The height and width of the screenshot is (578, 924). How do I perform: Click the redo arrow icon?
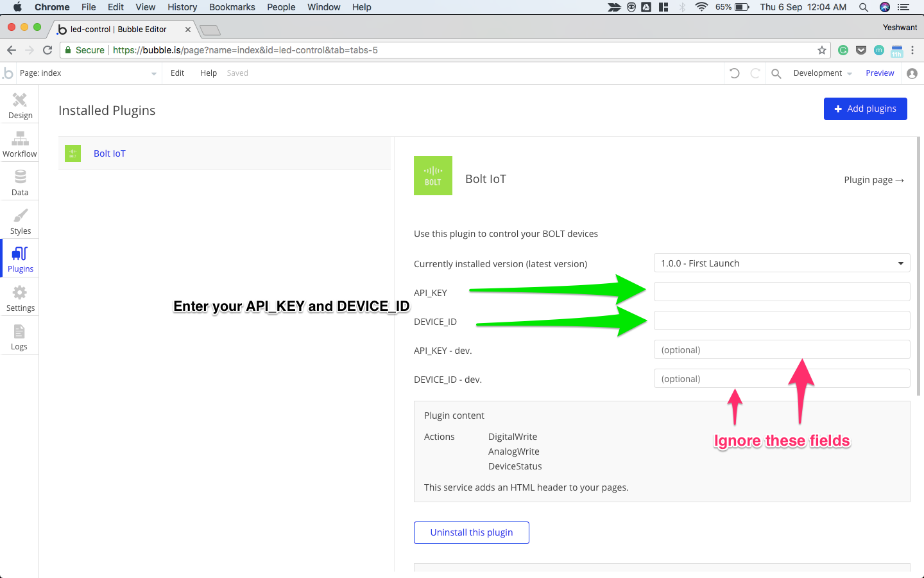tap(755, 73)
